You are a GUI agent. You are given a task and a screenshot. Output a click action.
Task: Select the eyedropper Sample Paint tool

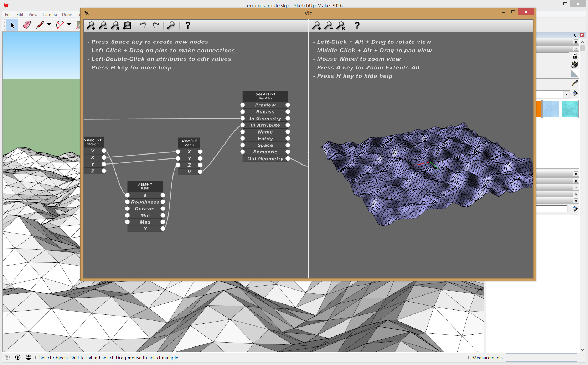[x=574, y=83]
